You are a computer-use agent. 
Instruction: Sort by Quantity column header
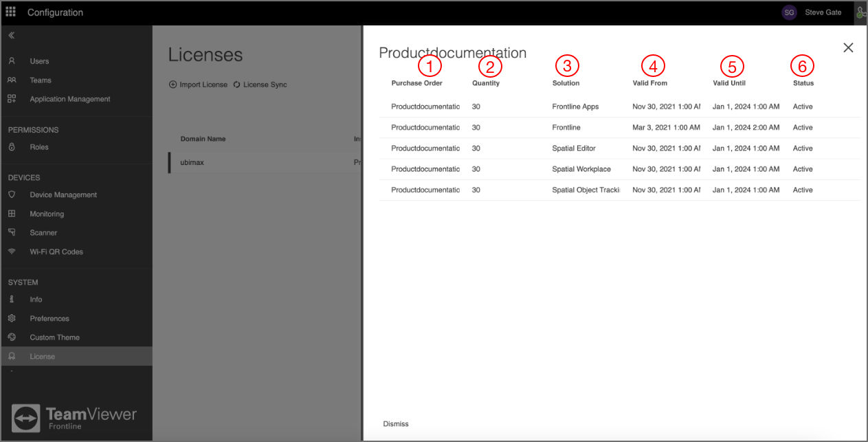(x=486, y=83)
